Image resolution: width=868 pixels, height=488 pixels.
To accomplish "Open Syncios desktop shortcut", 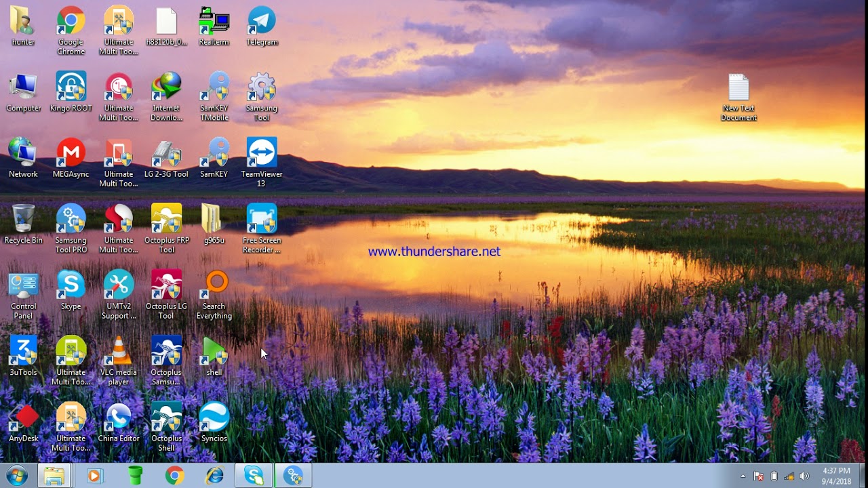I will tap(214, 422).
